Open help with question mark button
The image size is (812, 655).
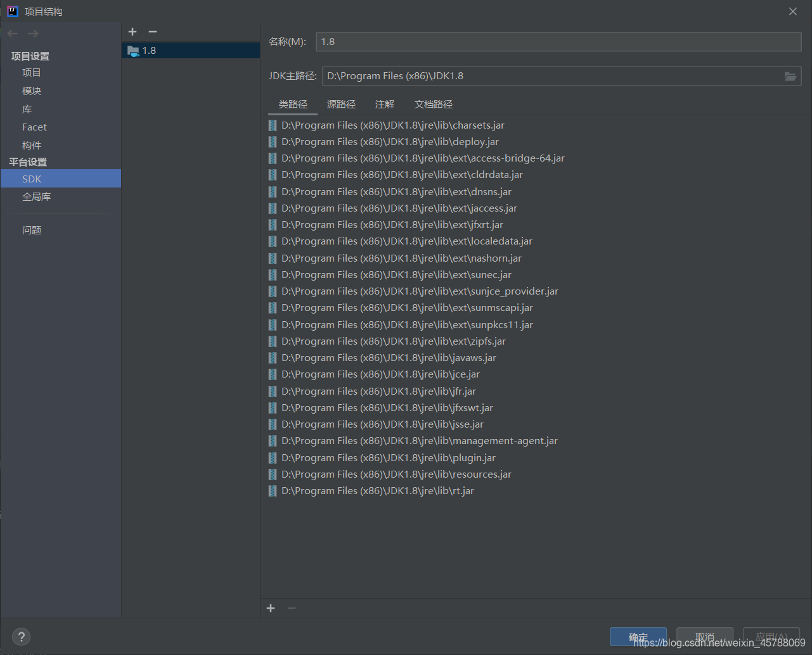21,637
